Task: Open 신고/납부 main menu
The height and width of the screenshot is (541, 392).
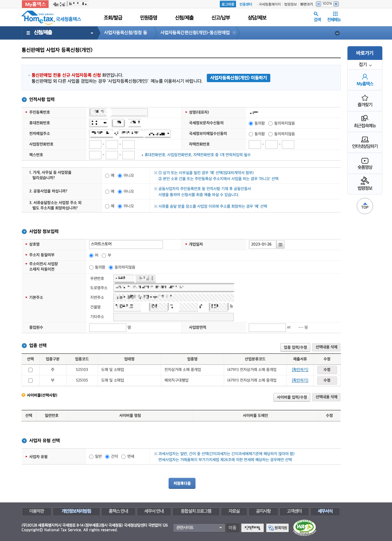Action: pyautogui.click(x=221, y=18)
